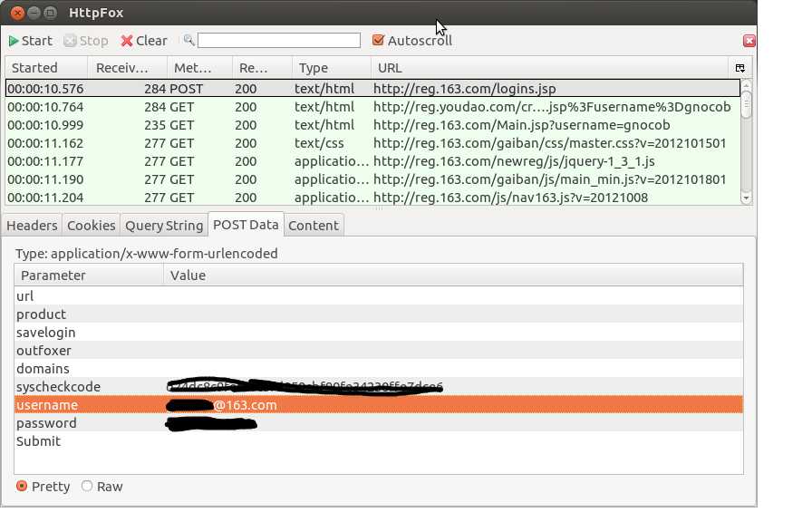This screenshot has width=812, height=522.
Task: Switch to the Cookies tab
Action: (92, 226)
